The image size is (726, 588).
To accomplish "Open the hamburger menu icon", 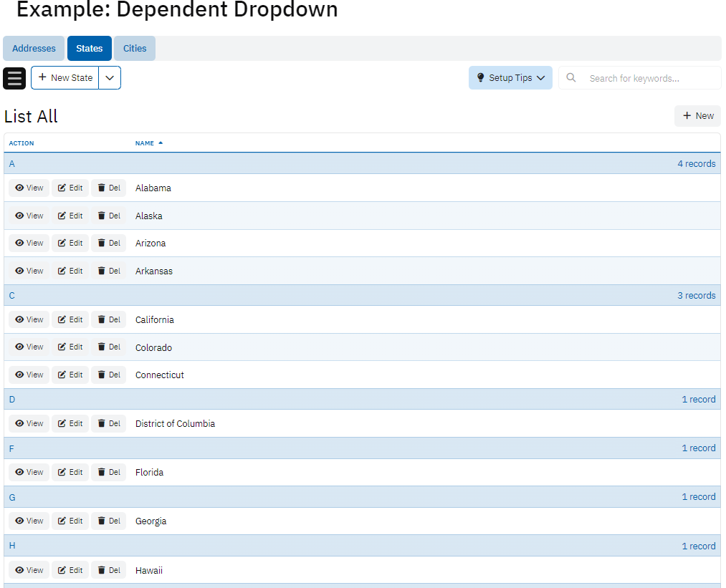I will [14, 78].
